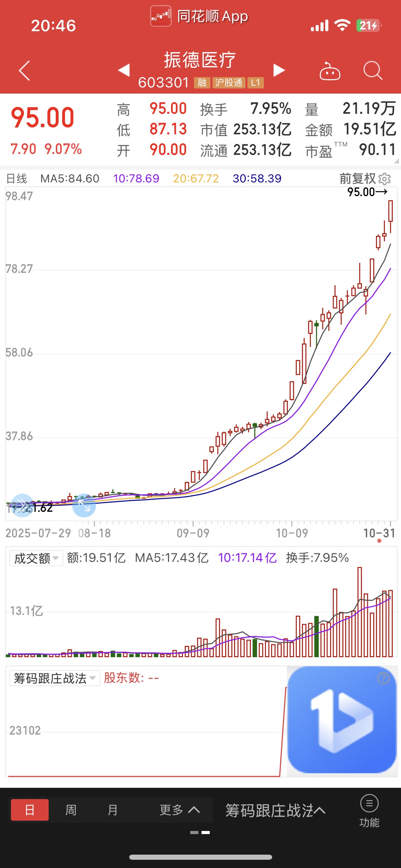Open the search magnifier icon
The height and width of the screenshot is (868, 401).
pyautogui.click(x=373, y=71)
